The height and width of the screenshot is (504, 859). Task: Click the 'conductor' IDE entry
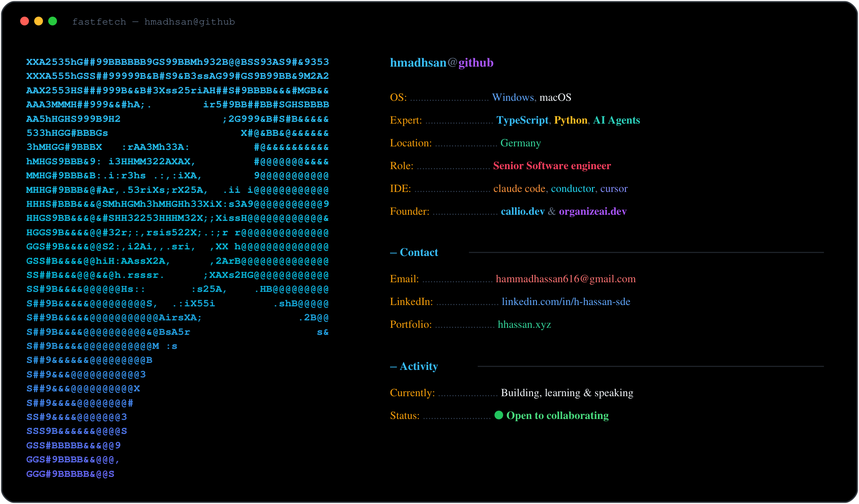pos(572,188)
